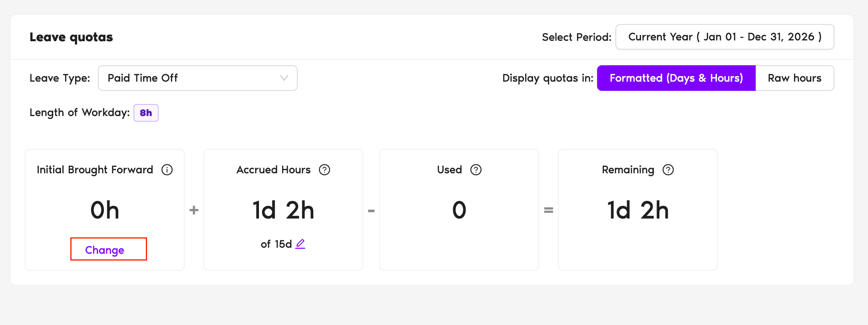Click the help icon next to Remaining

click(x=668, y=170)
